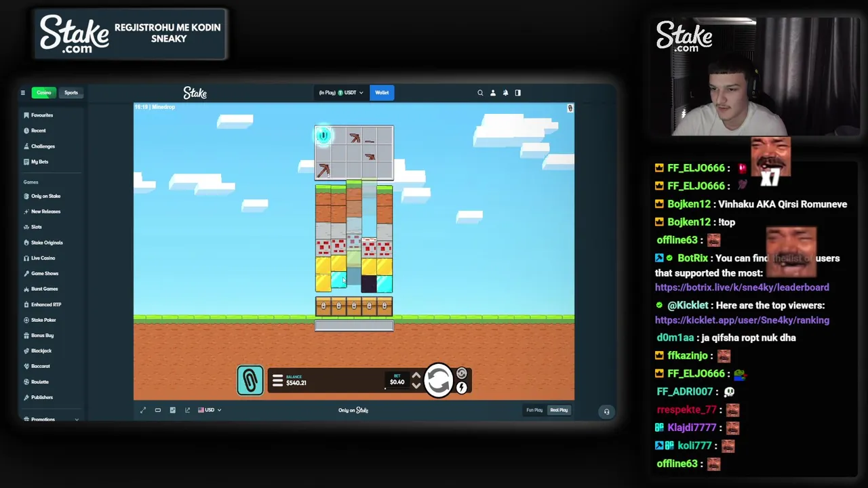Screen dimensions: 868x488
Task: Open the USD display currency dropdown
Action: pos(210,410)
